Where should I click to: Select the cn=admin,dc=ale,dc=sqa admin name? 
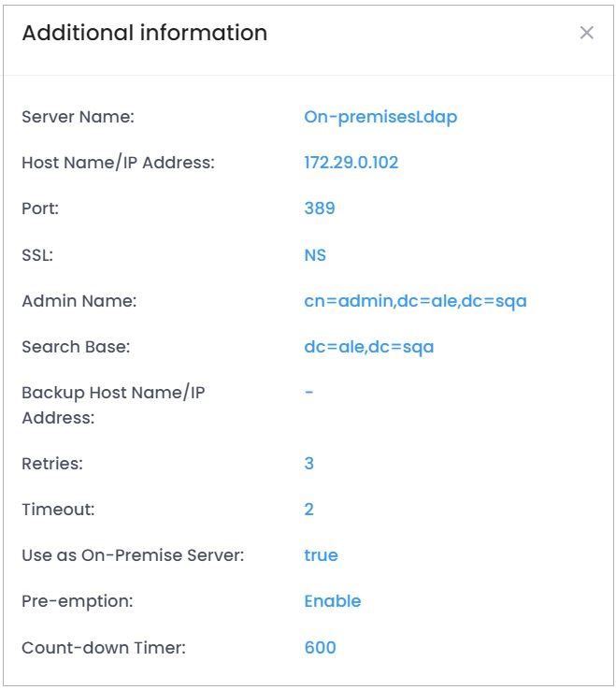[415, 301]
